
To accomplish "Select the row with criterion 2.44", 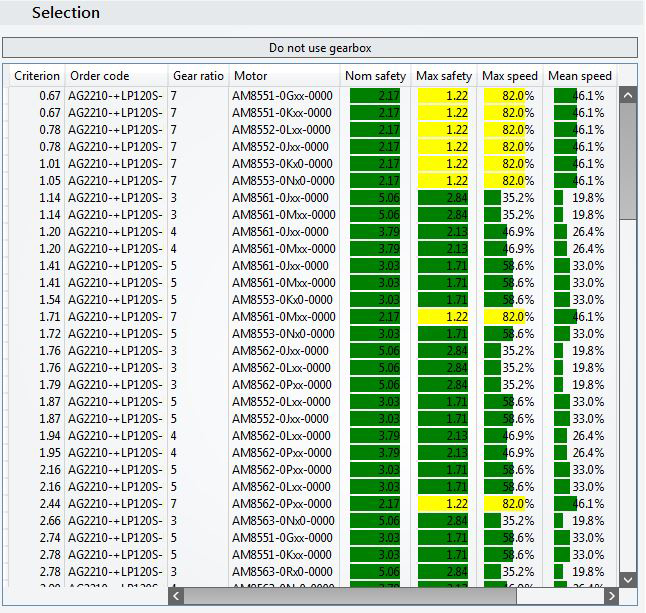I will tap(313, 503).
